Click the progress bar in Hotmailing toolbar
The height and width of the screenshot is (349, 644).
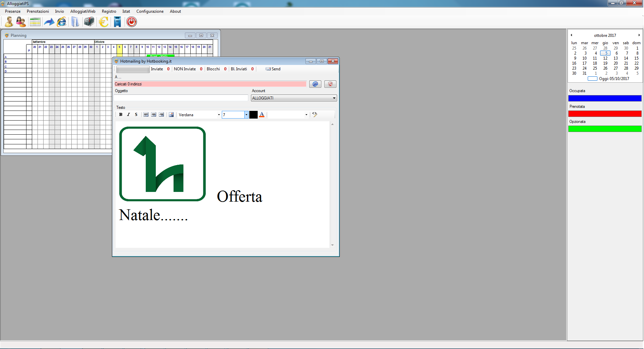pyautogui.click(x=133, y=69)
